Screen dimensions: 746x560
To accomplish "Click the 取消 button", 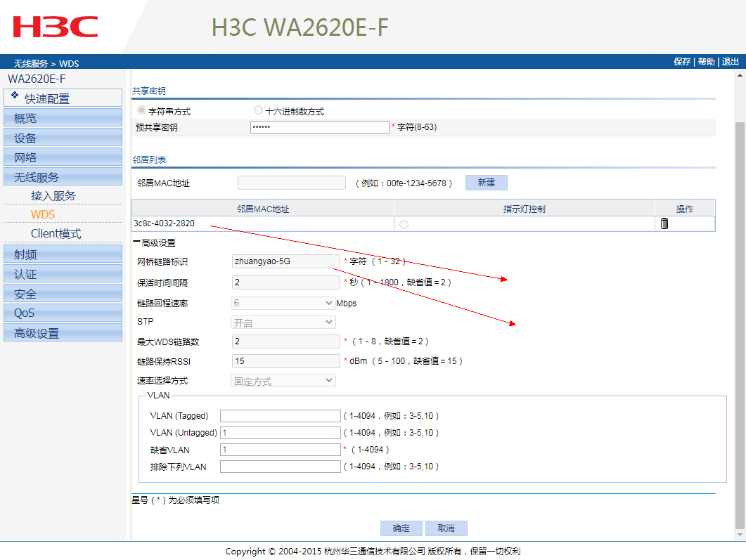I will pyautogui.click(x=446, y=528).
